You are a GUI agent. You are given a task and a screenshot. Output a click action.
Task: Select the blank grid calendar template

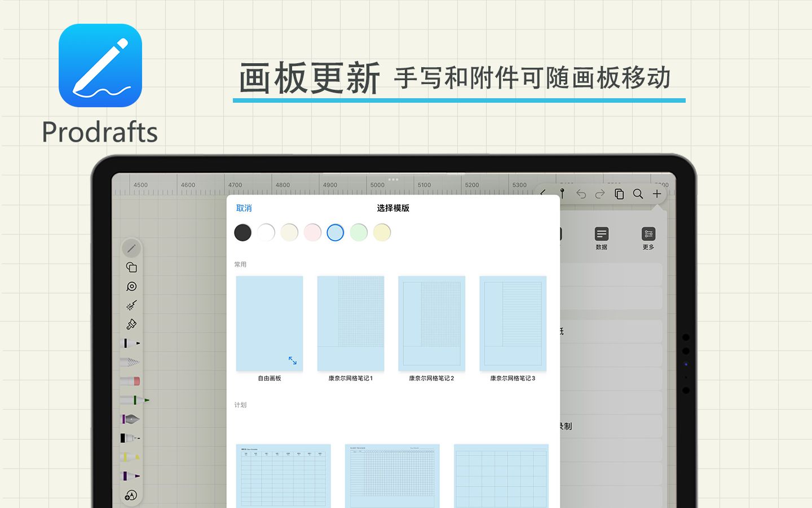[501, 476]
